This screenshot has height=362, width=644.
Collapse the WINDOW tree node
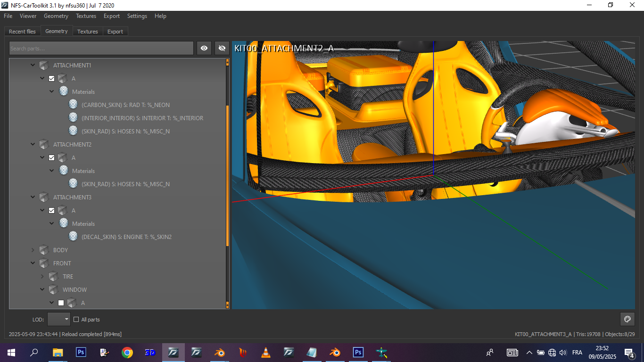pyautogui.click(x=42, y=289)
